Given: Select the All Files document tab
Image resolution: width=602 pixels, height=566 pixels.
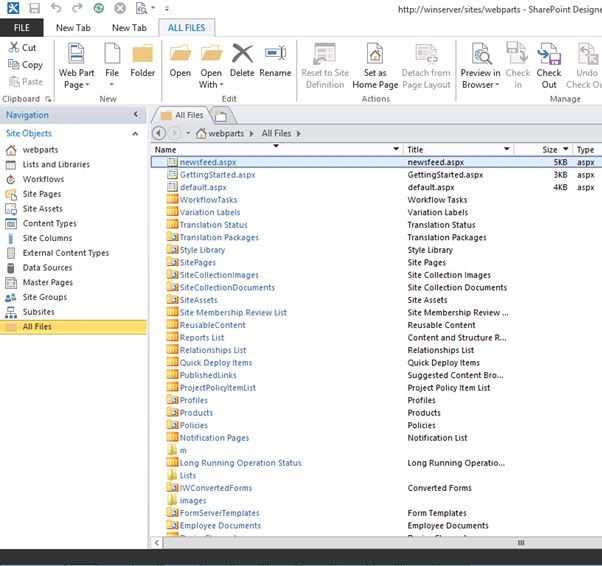Looking at the screenshot, I should (x=182, y=115).
